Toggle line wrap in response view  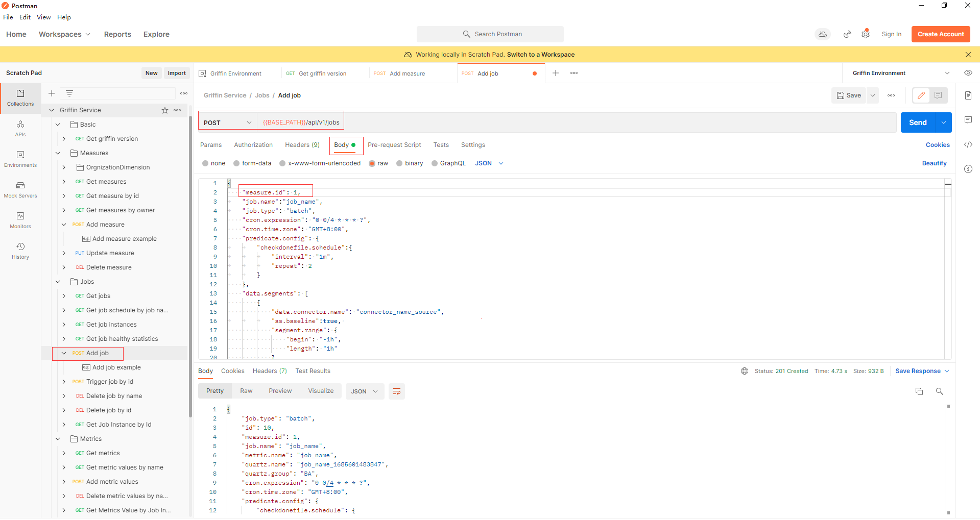[x=397, y=391]
